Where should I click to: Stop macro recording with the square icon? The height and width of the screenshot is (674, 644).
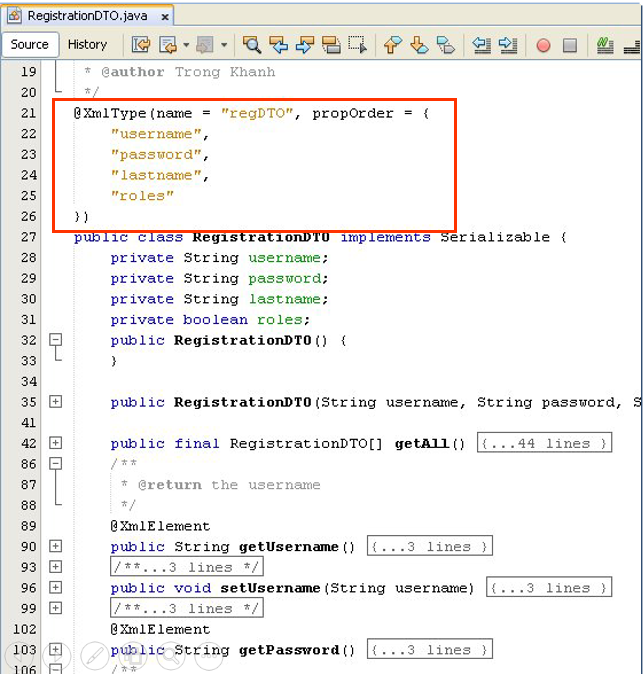pyautogui.click(x=570, y=45)
